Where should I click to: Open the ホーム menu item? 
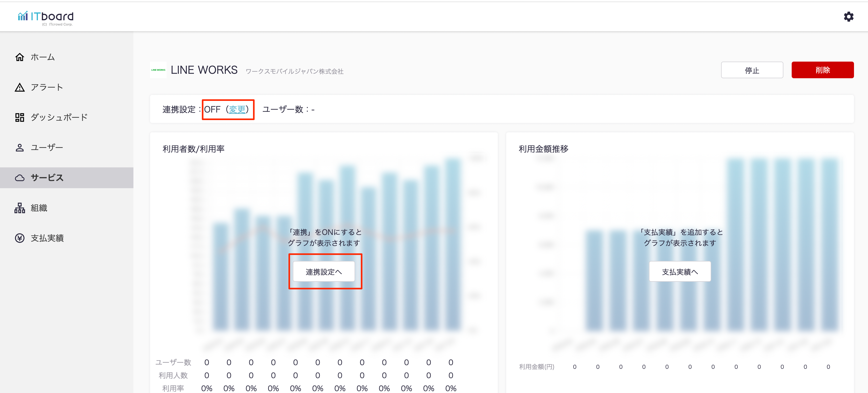(x=43, y=57)
